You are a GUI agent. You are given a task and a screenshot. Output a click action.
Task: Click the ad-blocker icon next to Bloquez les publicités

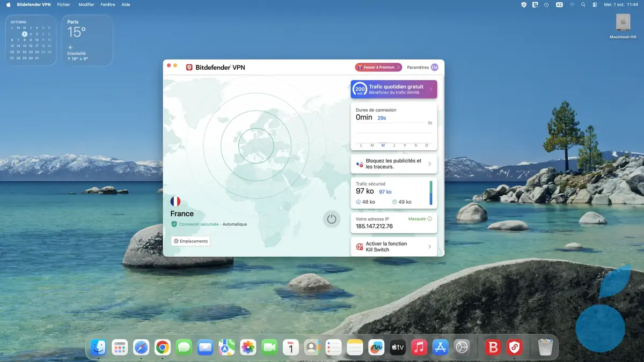pyautogui.click(x=358, y=164)
